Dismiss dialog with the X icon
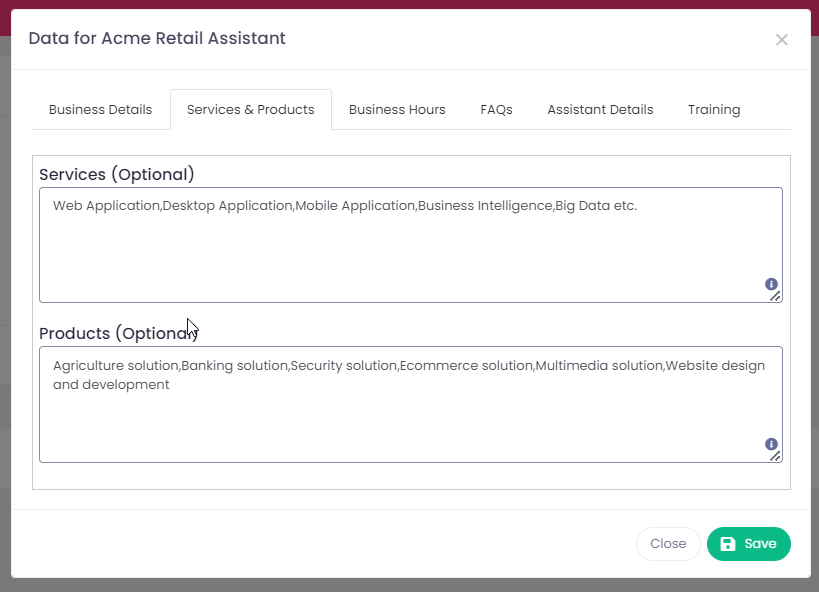819x592 pixels. 781,40
